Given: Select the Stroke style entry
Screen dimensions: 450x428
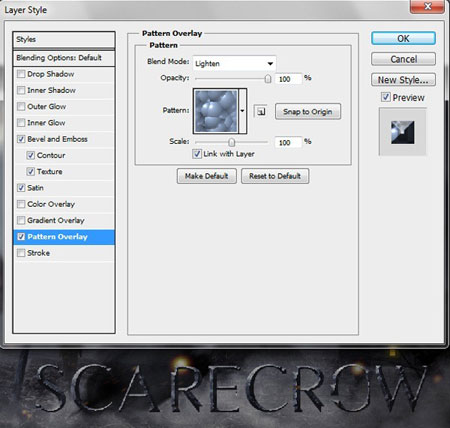Looking at the screenshot, I should click(x=64, y=253).
